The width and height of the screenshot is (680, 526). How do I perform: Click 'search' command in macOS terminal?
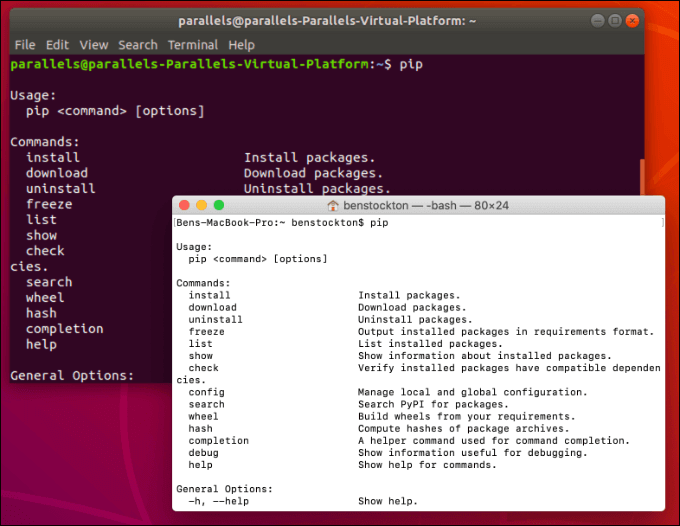(x=206, y=405)
